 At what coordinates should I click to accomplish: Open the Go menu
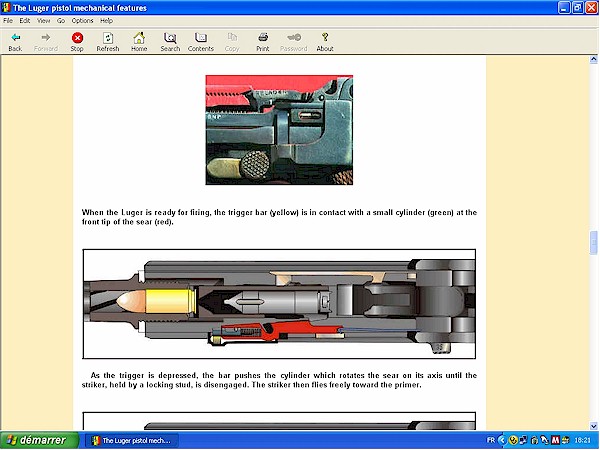click(x=61, y=21)
